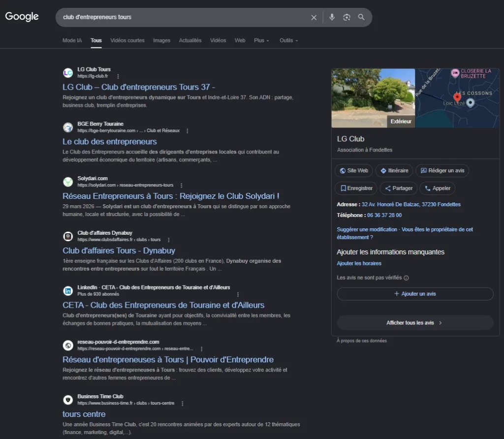Clear the search box with X
Viewport: 504px width, 439px height.
coord(314,17)
